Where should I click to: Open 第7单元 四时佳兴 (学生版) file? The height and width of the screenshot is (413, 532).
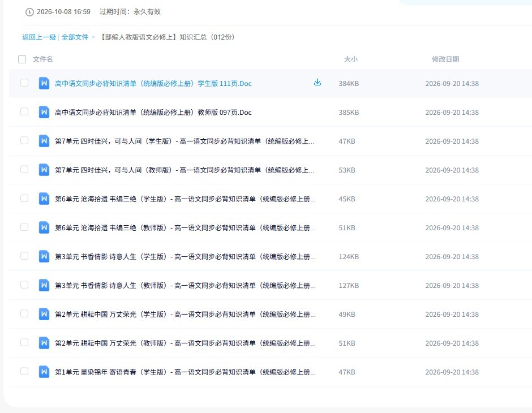(x=185, y=141)
